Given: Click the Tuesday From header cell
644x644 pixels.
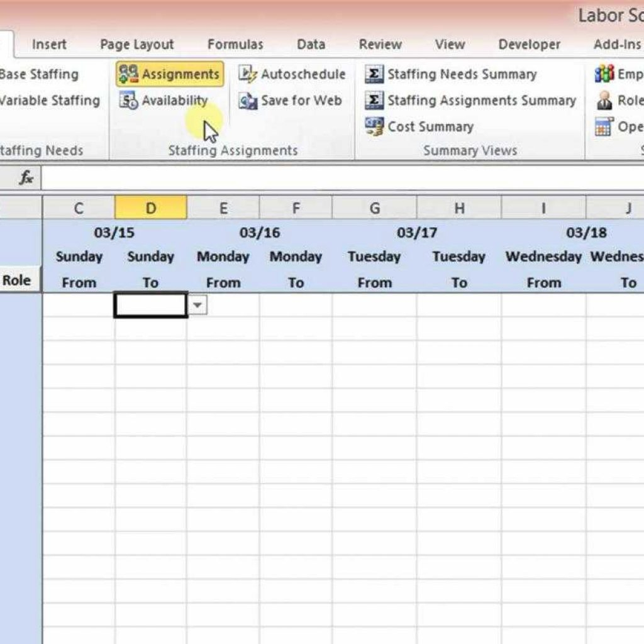Looking at the screenshot, I should (x=375, y=282).
